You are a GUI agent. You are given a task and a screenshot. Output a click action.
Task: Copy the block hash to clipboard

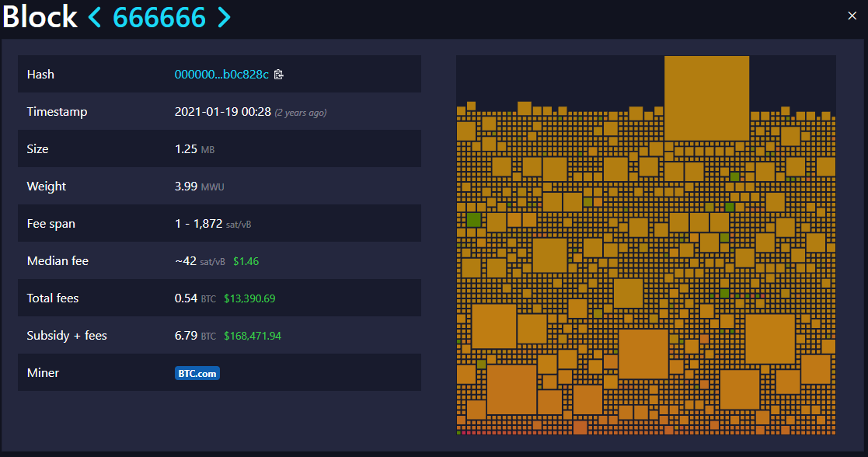(x=279, y=75)
